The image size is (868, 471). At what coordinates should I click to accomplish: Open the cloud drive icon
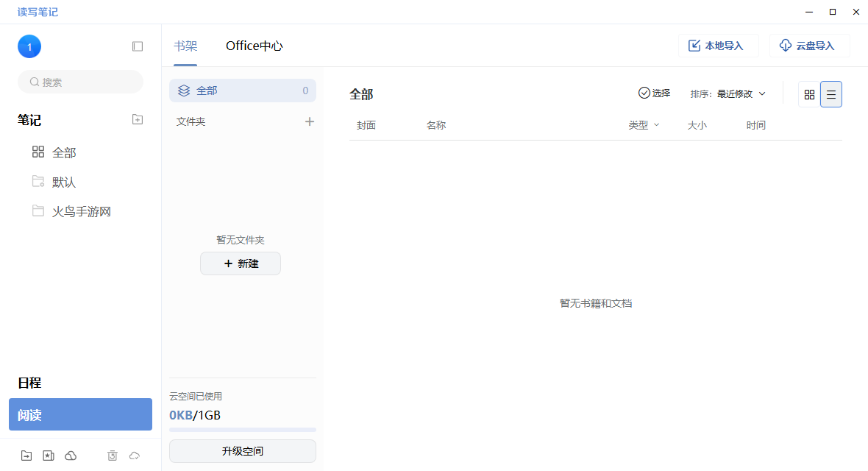point(71,456)
